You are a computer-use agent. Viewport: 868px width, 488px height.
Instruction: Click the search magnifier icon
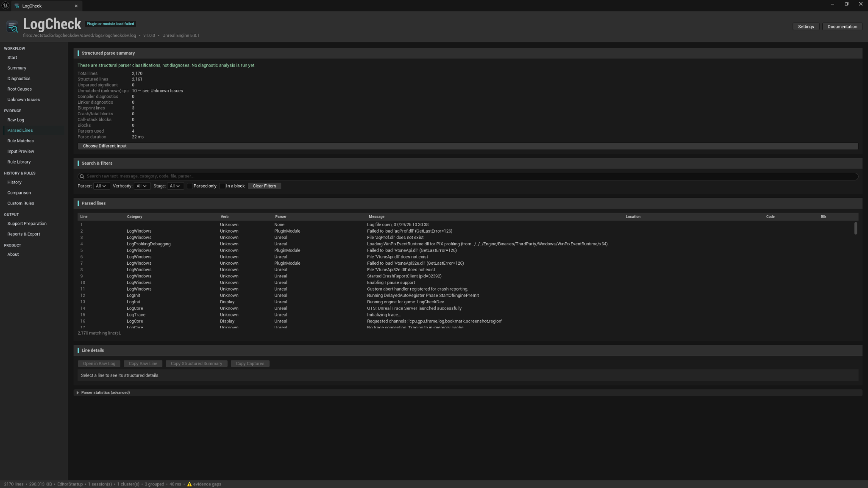pyautogui.click(x=82, y=176)
